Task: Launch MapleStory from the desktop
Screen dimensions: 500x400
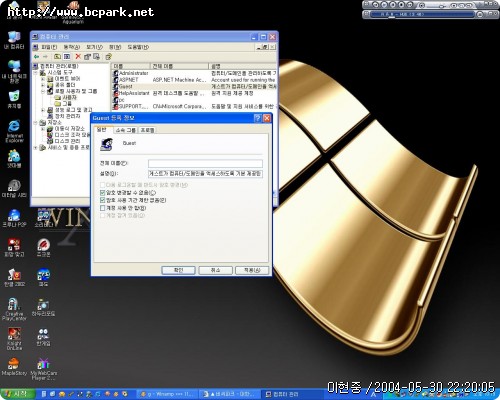Action: 14,367
